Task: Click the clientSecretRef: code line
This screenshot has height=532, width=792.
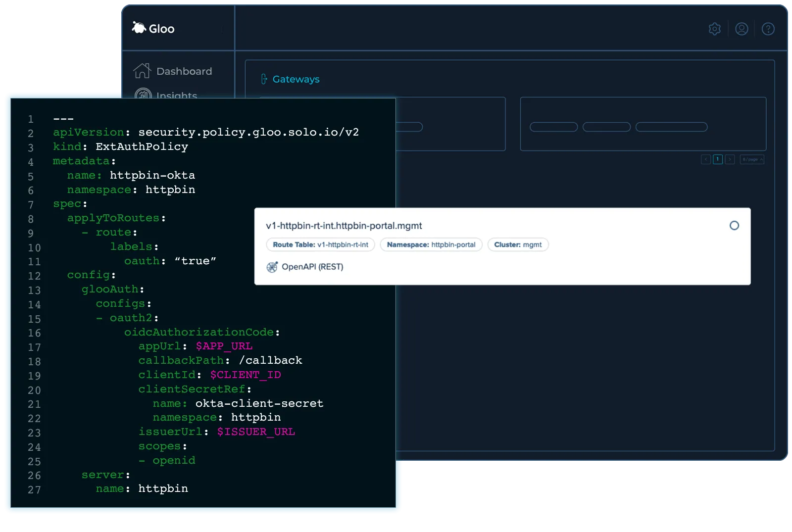Action: tap(195, 389)
